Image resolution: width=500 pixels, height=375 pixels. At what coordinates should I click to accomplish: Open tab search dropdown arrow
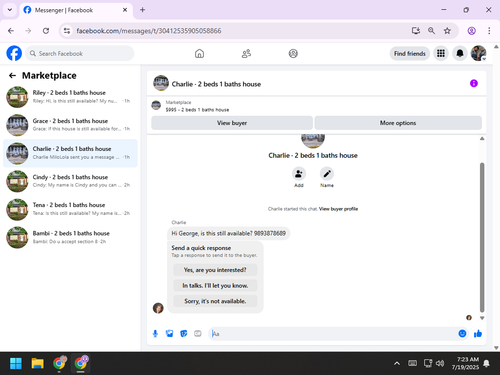pos(10,10)
